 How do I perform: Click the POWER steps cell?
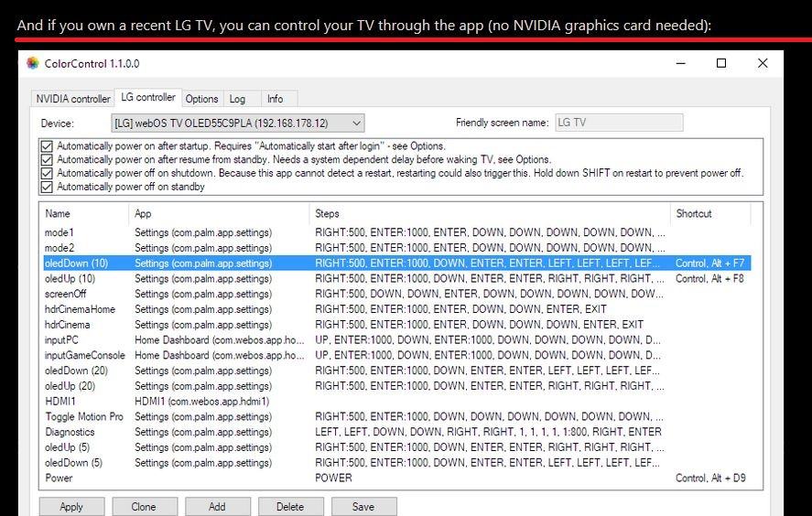coord(333,478)
